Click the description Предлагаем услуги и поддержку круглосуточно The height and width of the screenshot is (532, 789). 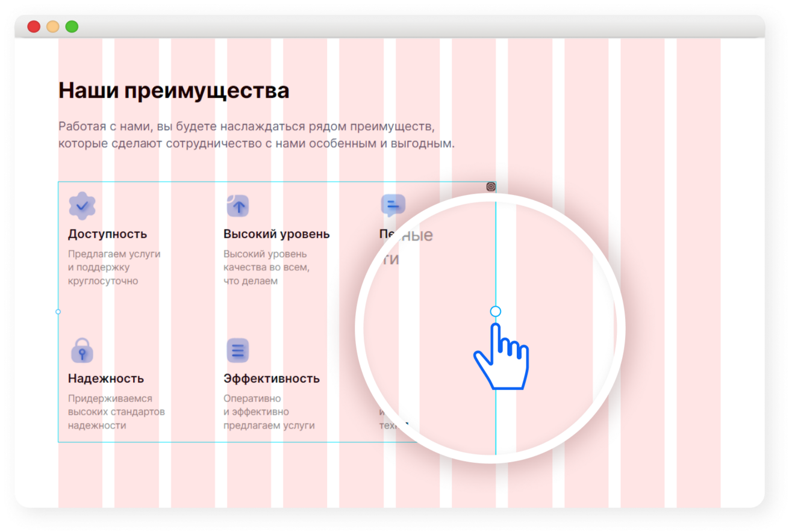(x=114, y=267)
